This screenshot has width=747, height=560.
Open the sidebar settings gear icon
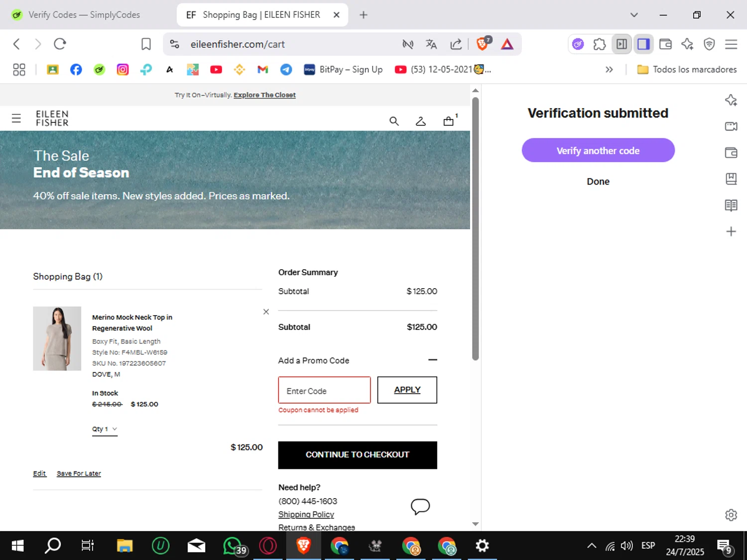[x=731, y=515]
